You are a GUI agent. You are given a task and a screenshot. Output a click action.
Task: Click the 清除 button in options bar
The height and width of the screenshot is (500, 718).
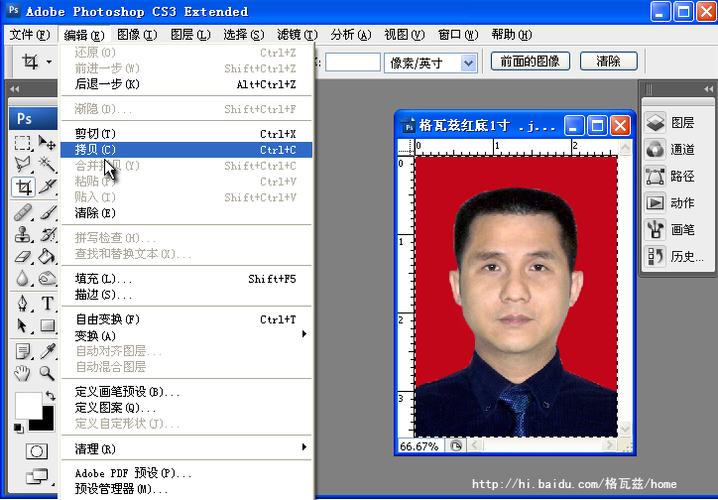click(609, 61)
